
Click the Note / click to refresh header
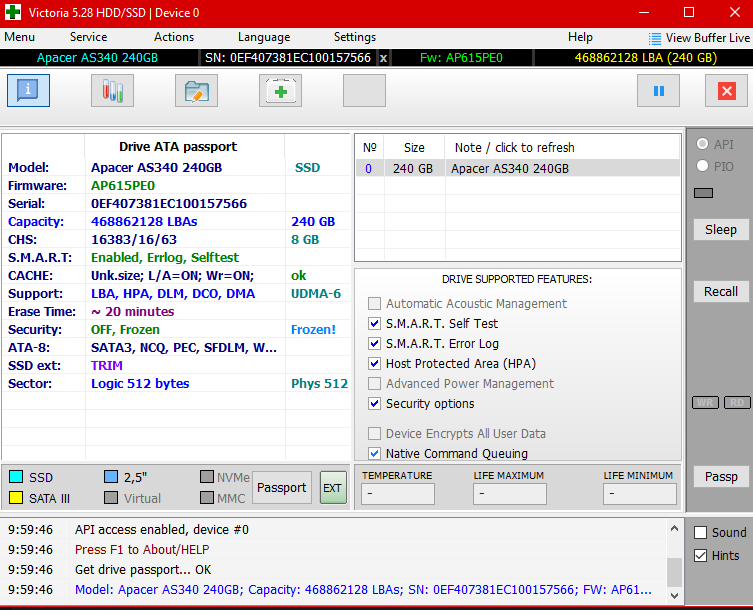(x=515, y=147)
